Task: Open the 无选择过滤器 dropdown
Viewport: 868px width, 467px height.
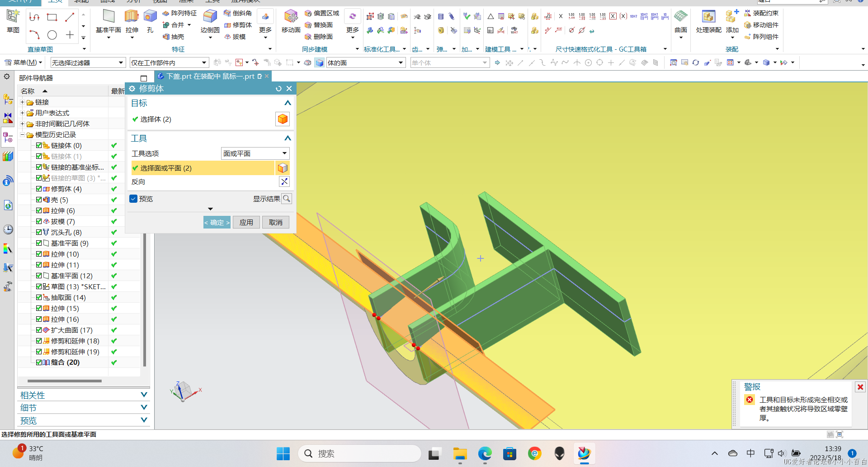Action: (x=88, y=62)
